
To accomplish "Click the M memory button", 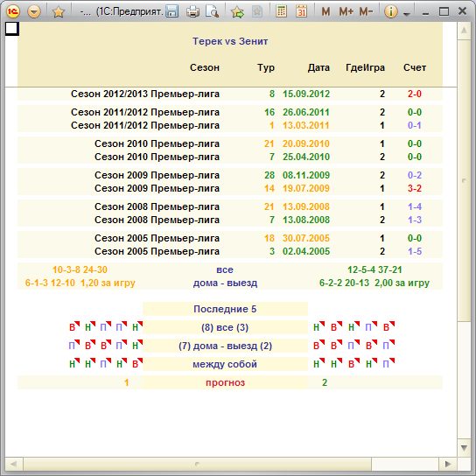I will click(325, 12).
